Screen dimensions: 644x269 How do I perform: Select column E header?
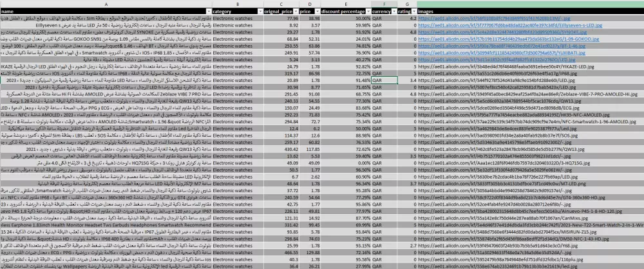[x=345, y=4]
